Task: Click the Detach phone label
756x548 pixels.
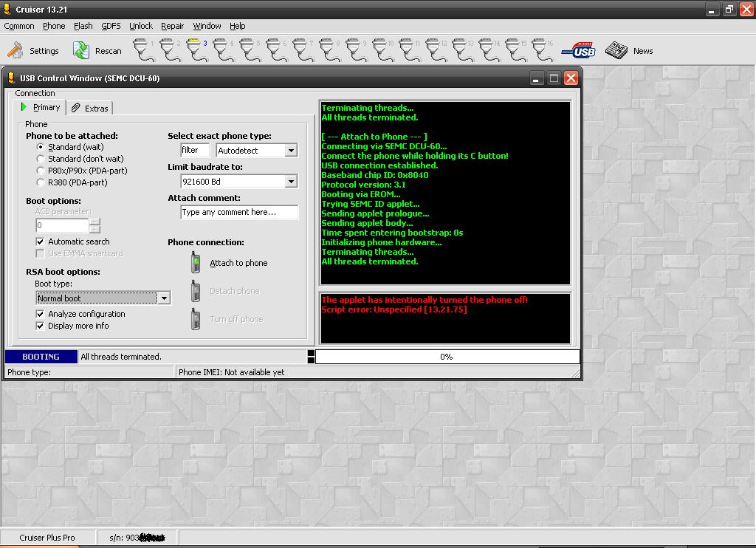Action: point(235,291)
